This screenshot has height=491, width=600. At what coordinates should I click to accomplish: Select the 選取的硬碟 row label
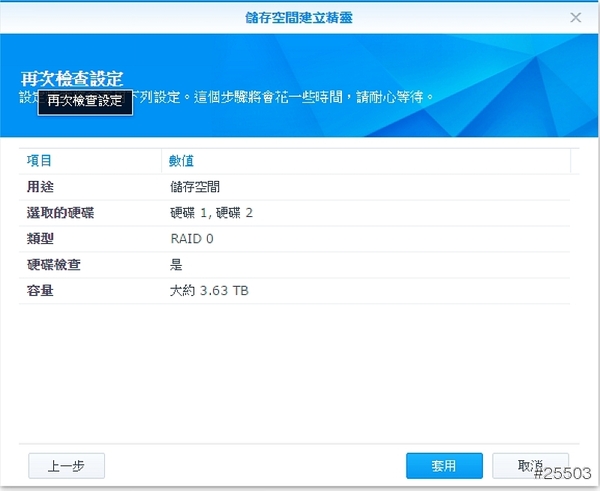click(x=60, y=213)
